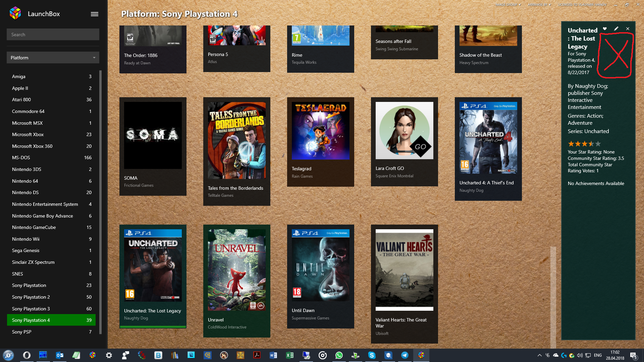Select the Until Dawn game cover
This screenshot has width=644, height=362.
[321, 265]
